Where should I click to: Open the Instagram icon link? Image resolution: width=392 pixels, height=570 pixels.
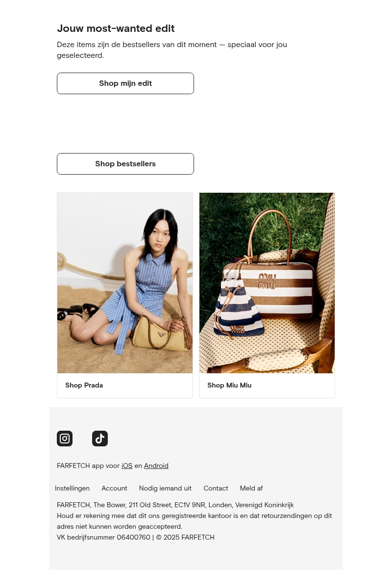click(x=65, y=439)
